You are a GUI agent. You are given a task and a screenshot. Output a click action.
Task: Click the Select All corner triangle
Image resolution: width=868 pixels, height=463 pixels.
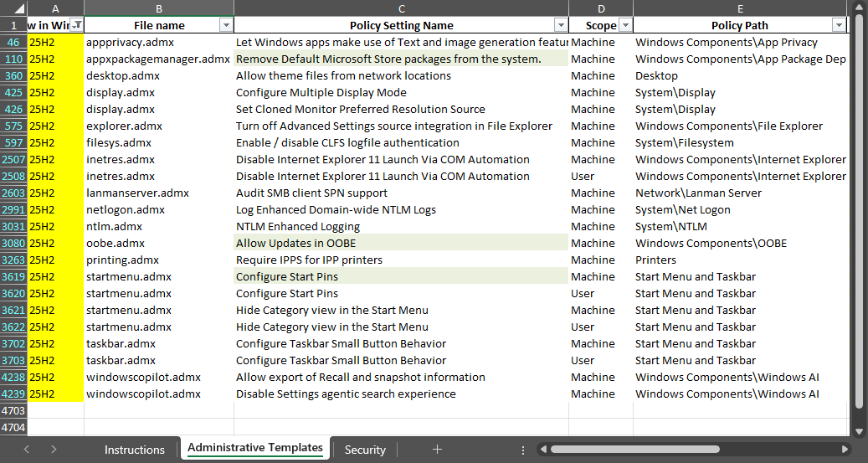pos(18,9)
